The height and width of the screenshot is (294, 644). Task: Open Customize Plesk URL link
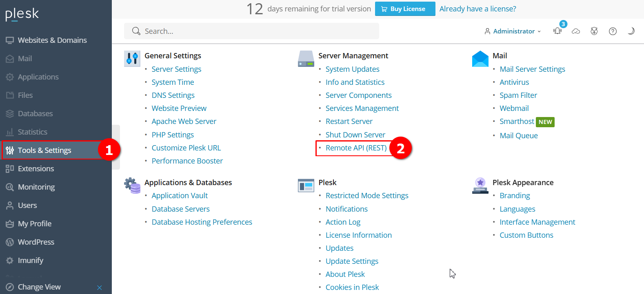coord(186,148)
